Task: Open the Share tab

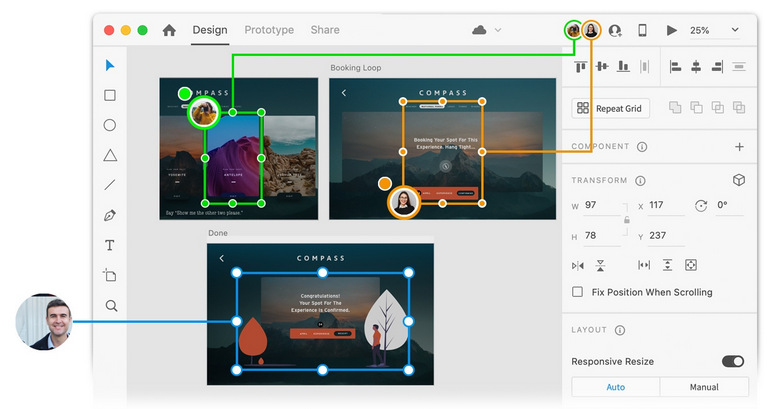Action: coord(325,30)
